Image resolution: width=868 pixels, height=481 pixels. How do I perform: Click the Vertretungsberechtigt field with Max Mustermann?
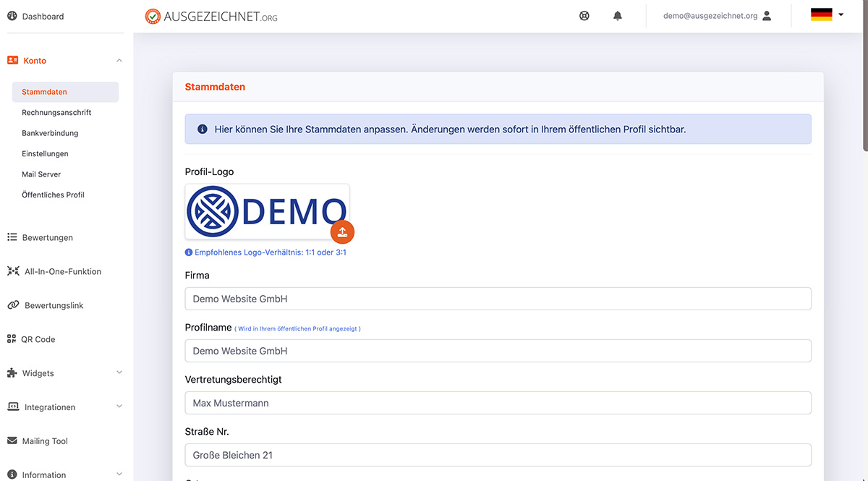(498, 403)
